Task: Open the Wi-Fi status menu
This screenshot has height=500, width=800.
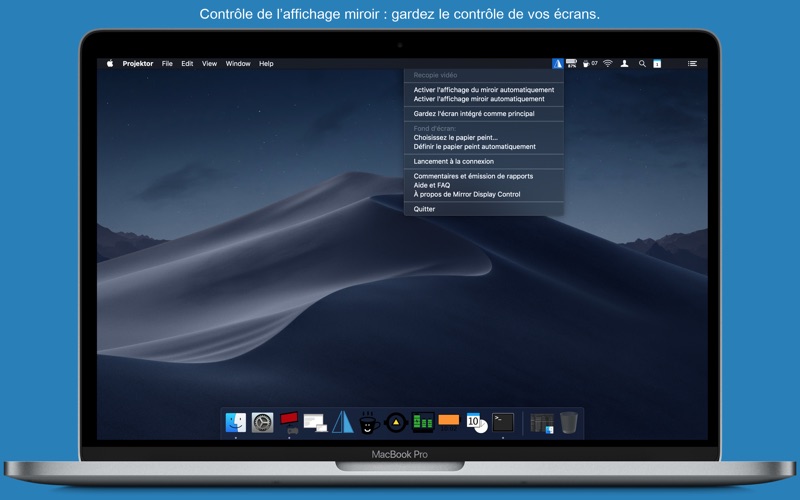Action: coord(608,64)
